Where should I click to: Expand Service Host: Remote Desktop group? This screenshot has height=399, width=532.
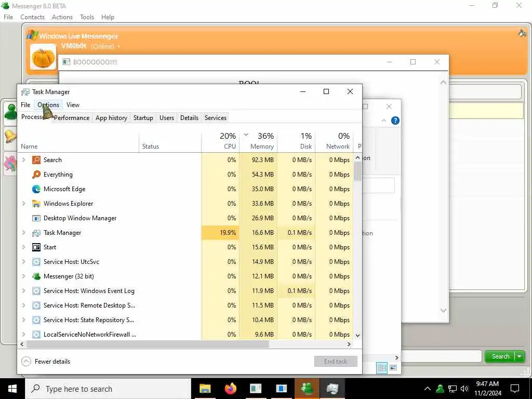click(x=24, y=305)
